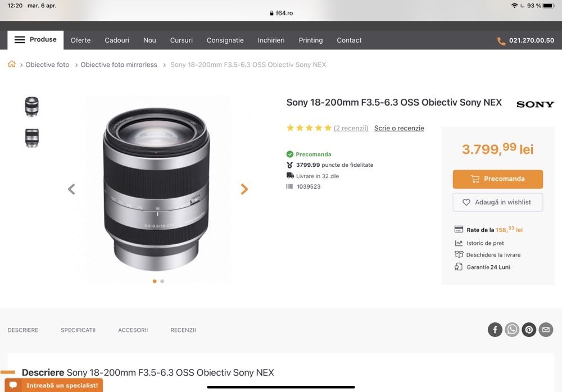The image size is (562, 392).
Task: Open the (2 recenzii) reviews link
Action: coord(351,128)
